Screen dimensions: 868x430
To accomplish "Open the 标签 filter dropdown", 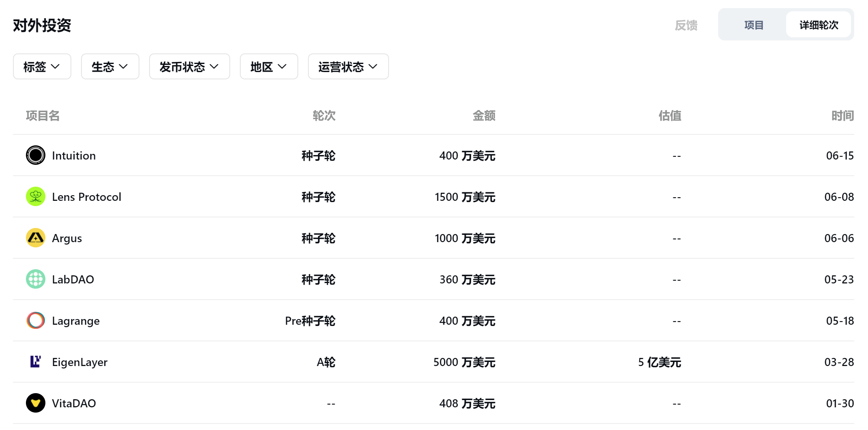I will point(42,66).
